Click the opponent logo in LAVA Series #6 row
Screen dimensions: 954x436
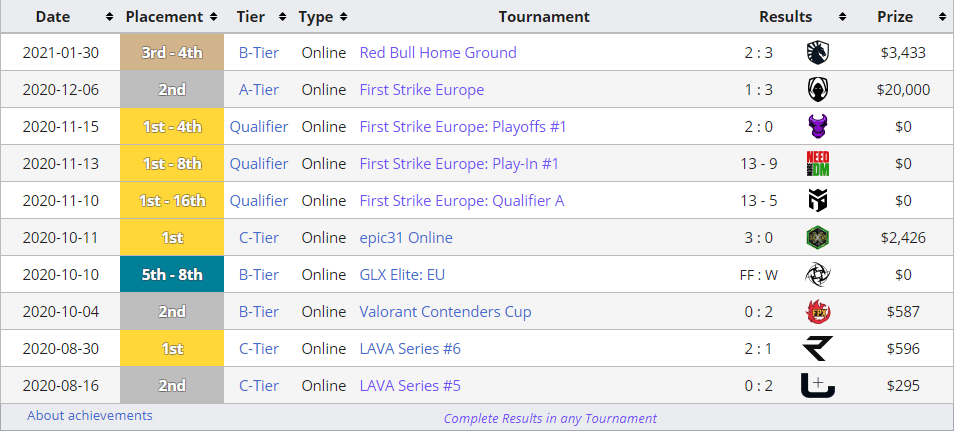pyautogui.click(x=818, y=349)
